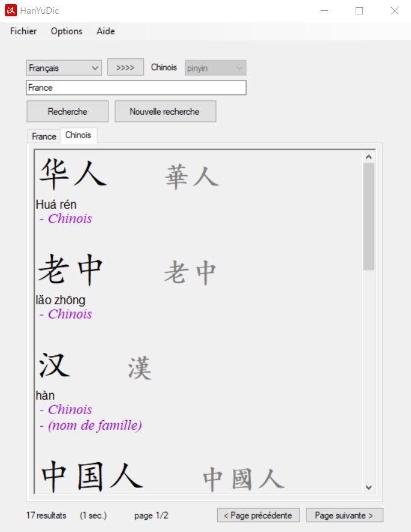Open the Aide menu
This screenshot has width=411, height=532.
[x=106, y=31]
